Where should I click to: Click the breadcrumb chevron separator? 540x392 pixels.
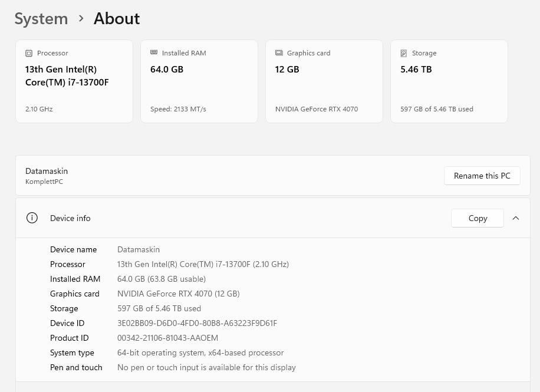click(x=81, y=18)
